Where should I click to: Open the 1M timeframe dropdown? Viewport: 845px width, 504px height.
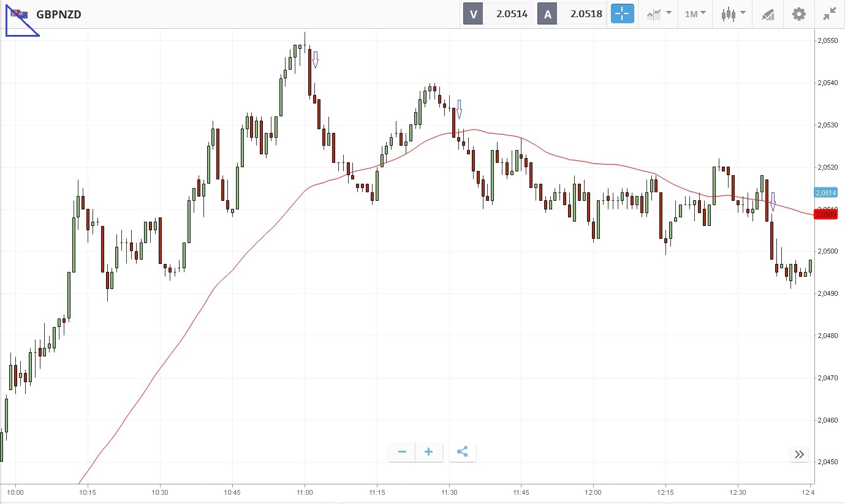(695, 13)
